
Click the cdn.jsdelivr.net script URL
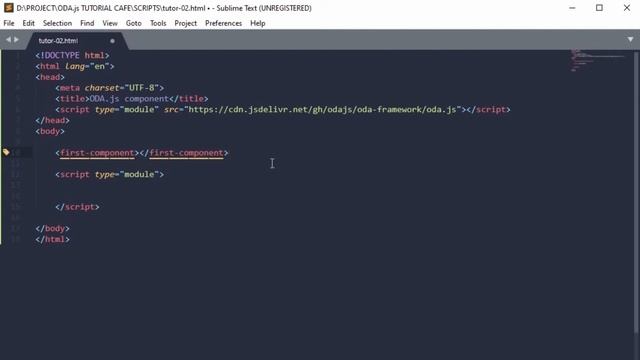pos(322,109)
